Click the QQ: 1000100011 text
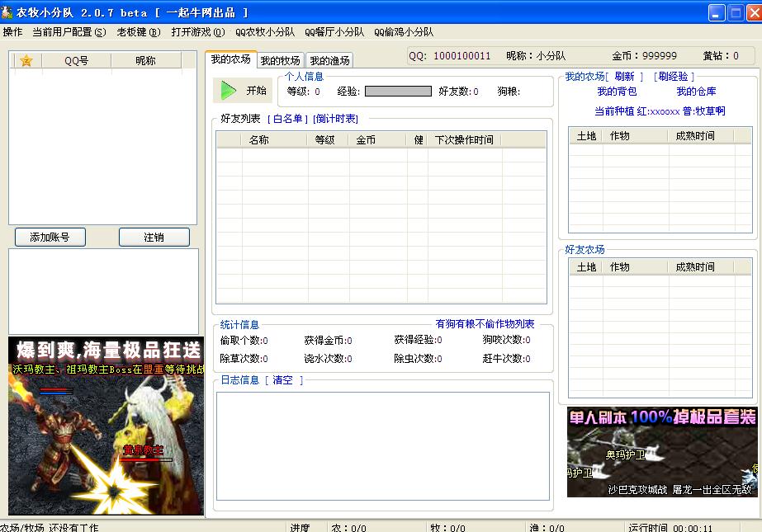This screenshot has width=762, height=532. 449,56
